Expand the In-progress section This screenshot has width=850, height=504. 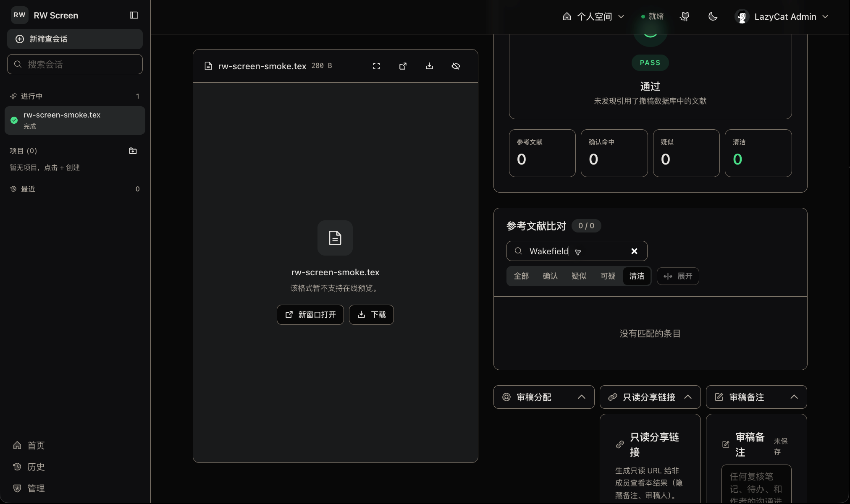[75, 96]
